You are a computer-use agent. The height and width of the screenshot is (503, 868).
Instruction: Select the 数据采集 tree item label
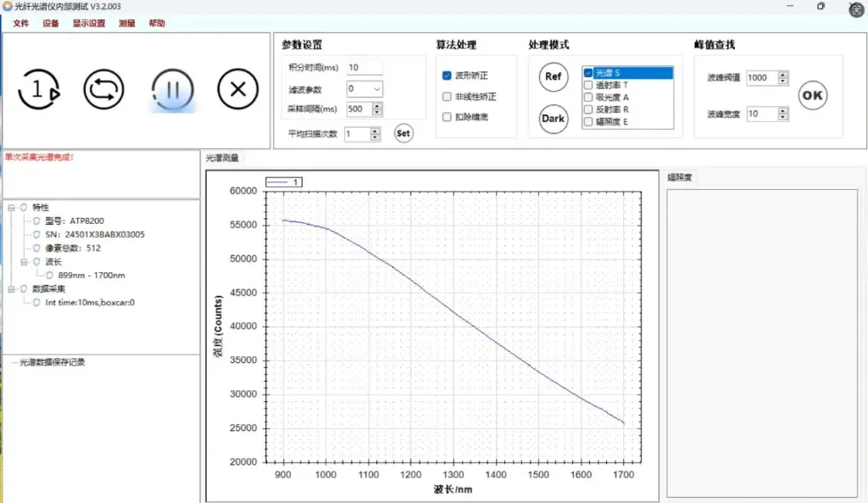(48, 289)
